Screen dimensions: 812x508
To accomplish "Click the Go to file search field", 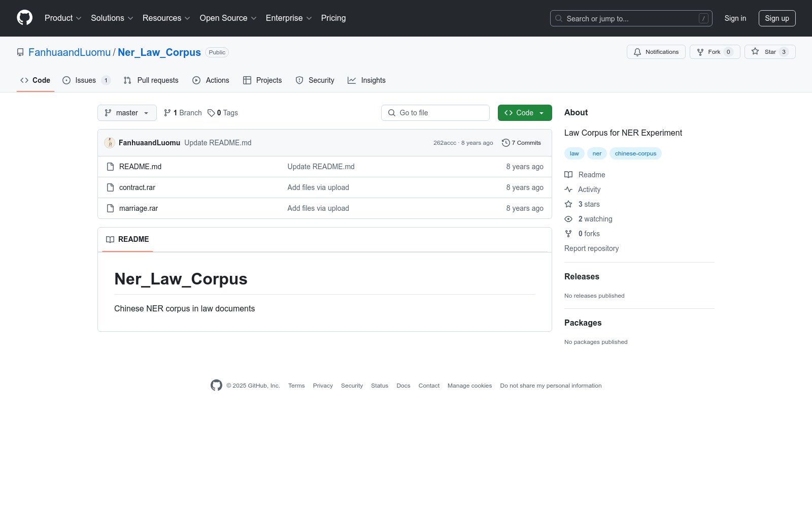I will click(435, 113).
